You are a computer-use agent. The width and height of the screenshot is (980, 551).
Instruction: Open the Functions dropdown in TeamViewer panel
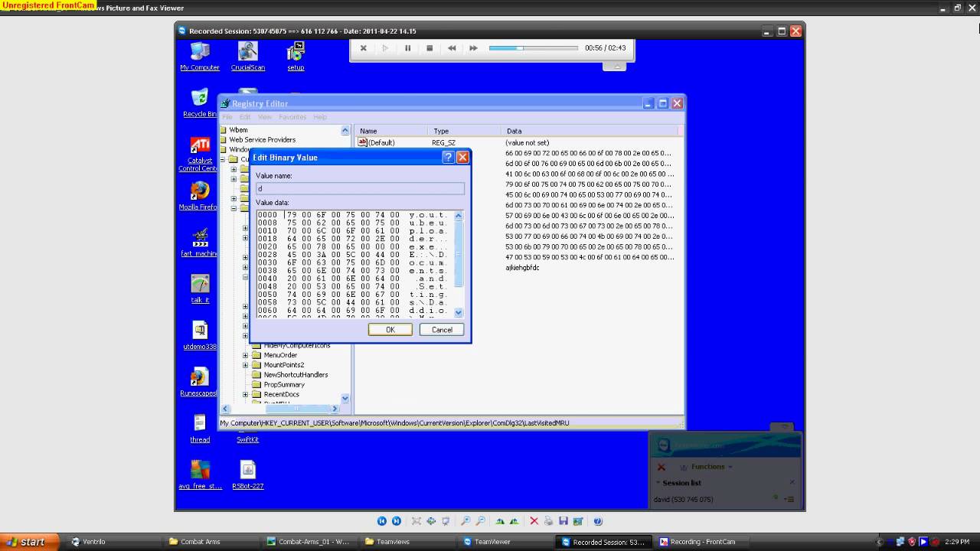point(712,467)
